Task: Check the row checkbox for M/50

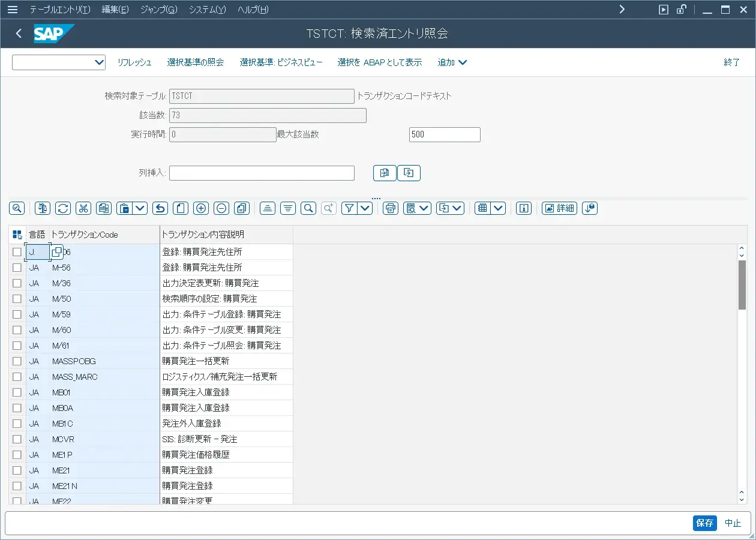Action: coord(17,299)
